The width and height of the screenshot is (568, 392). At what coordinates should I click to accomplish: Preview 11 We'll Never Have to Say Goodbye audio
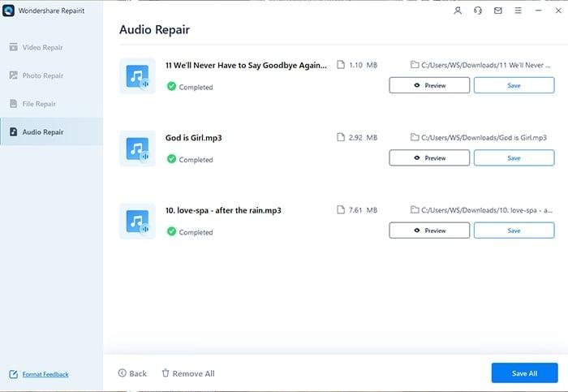coord(429,85)
